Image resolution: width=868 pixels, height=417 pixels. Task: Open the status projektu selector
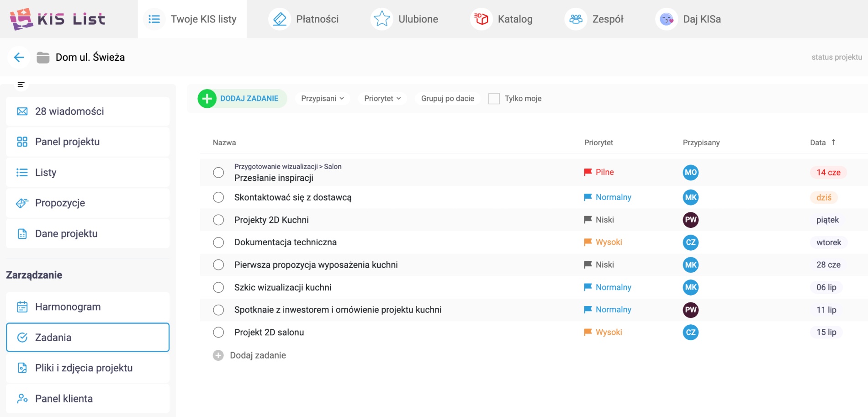836,57
